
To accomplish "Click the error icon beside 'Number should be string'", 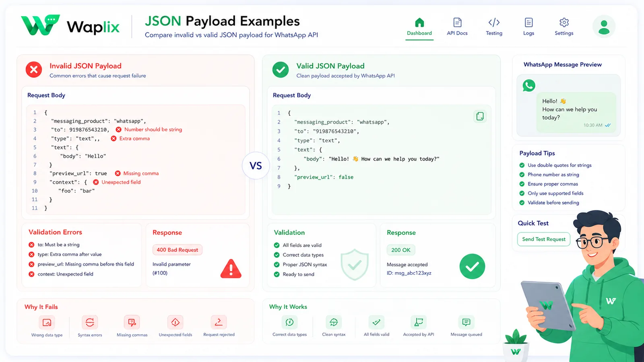I will (x=119, y=130).
